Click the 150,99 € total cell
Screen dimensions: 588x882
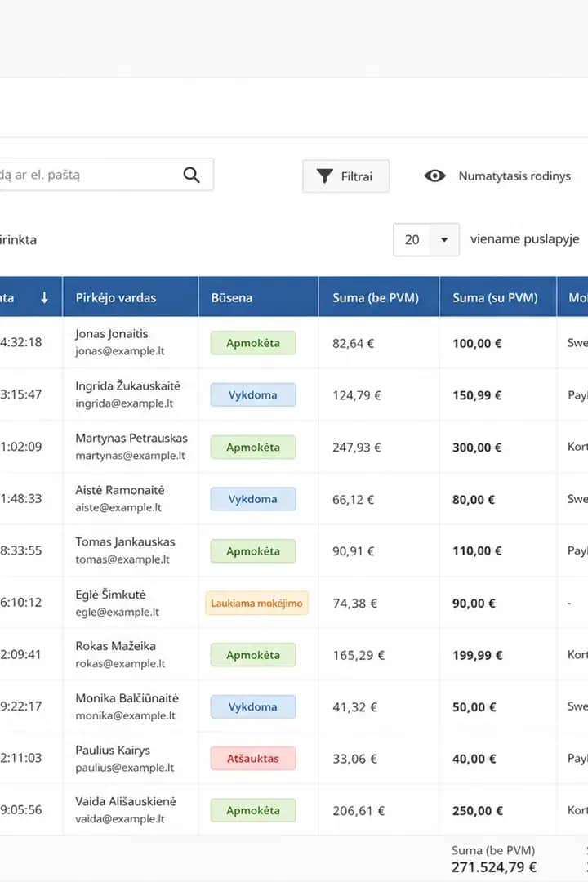pos(477,395)
